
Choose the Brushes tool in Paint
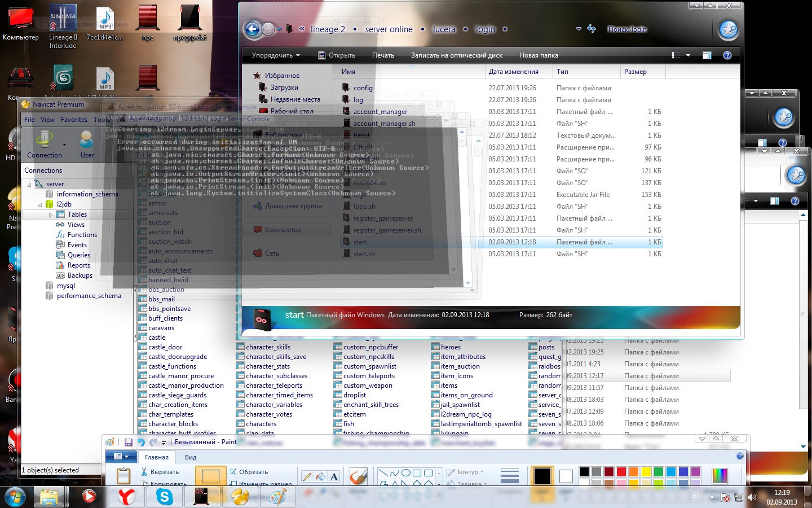coord(358,476)
